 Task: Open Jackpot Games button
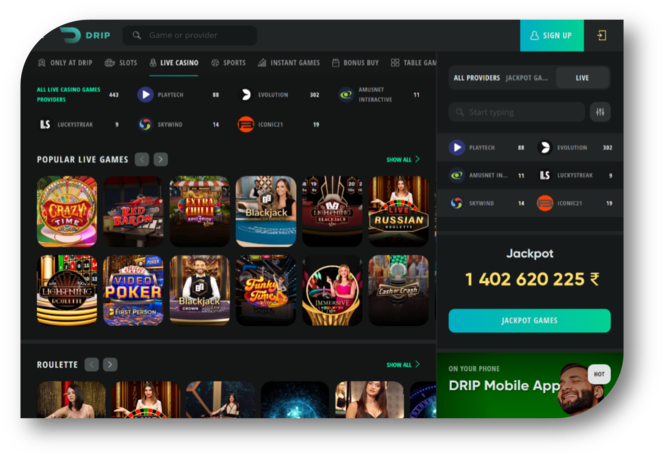(x=529, y=320)
